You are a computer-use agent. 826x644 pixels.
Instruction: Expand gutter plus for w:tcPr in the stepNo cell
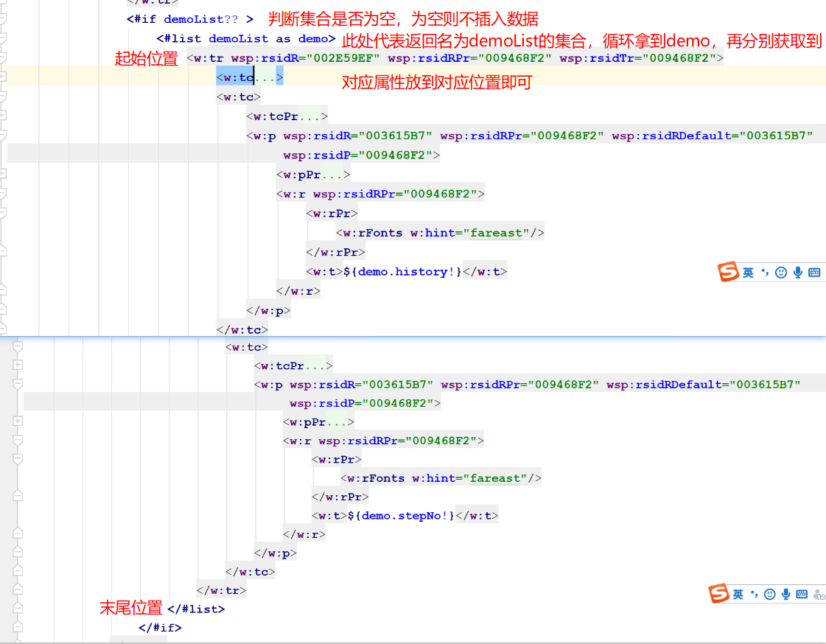click(18, 365)
